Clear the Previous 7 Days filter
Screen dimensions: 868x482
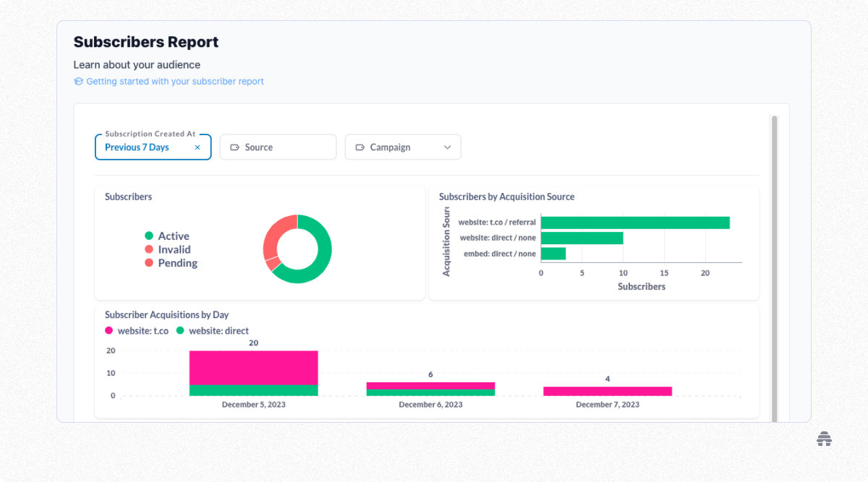[197, 147]
